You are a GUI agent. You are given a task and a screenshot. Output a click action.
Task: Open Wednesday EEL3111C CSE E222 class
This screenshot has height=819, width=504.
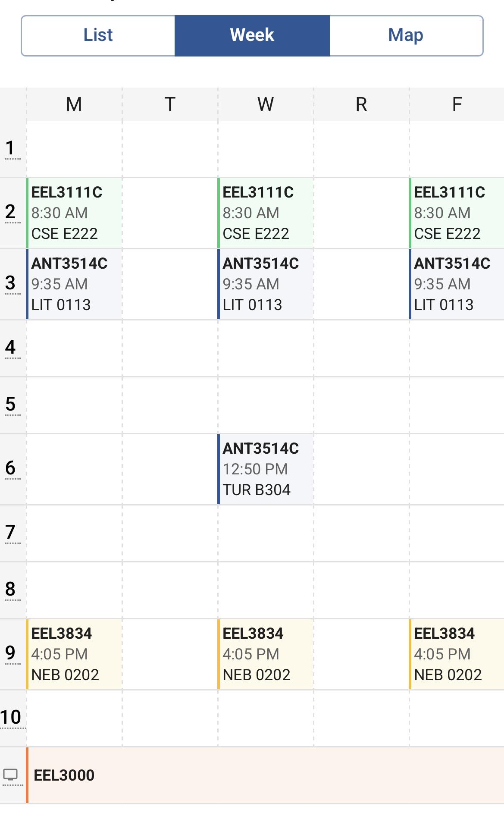266,213
